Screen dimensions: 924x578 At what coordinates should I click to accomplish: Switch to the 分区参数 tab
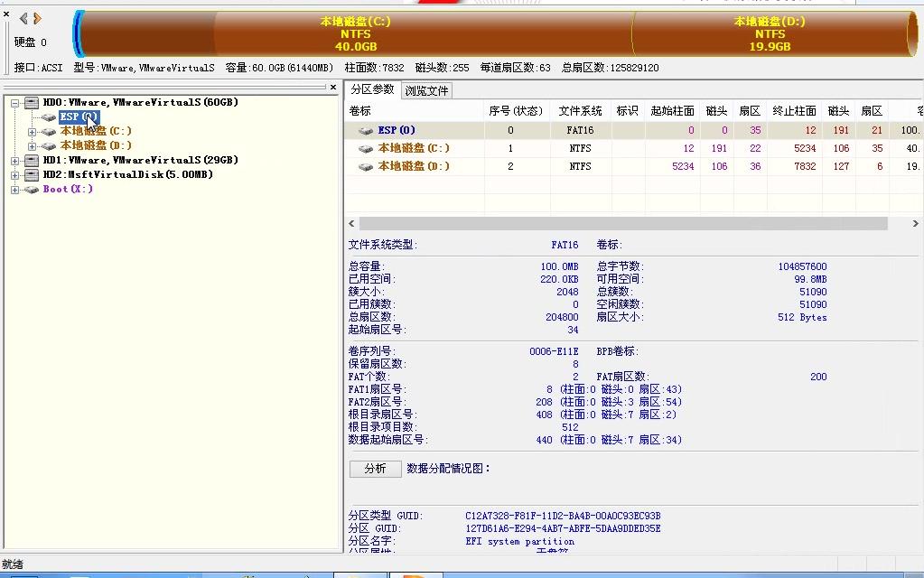point(374,89)
